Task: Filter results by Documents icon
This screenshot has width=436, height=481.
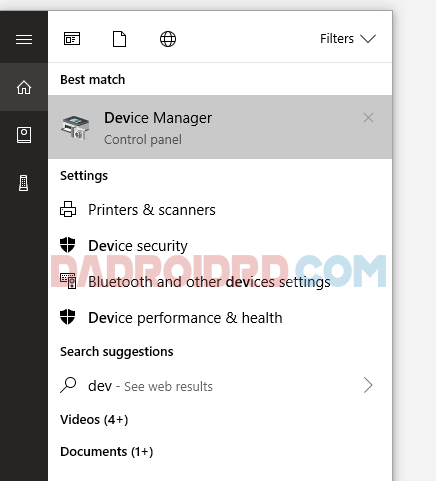Action: point(119,39)
